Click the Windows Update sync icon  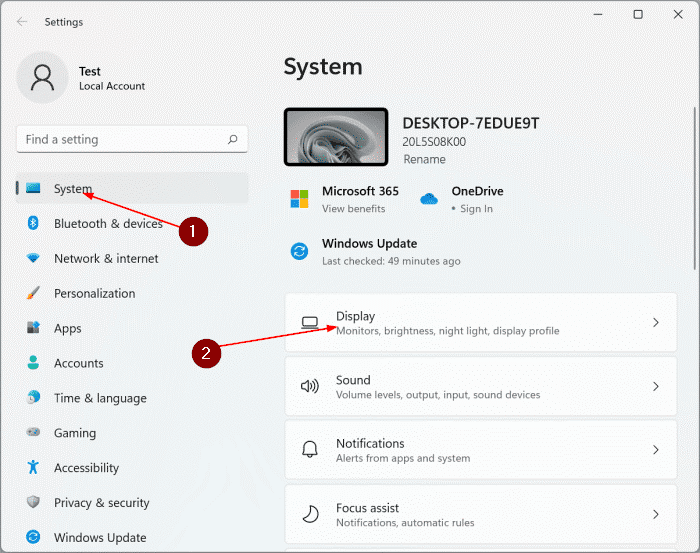(x=299, y=251)
